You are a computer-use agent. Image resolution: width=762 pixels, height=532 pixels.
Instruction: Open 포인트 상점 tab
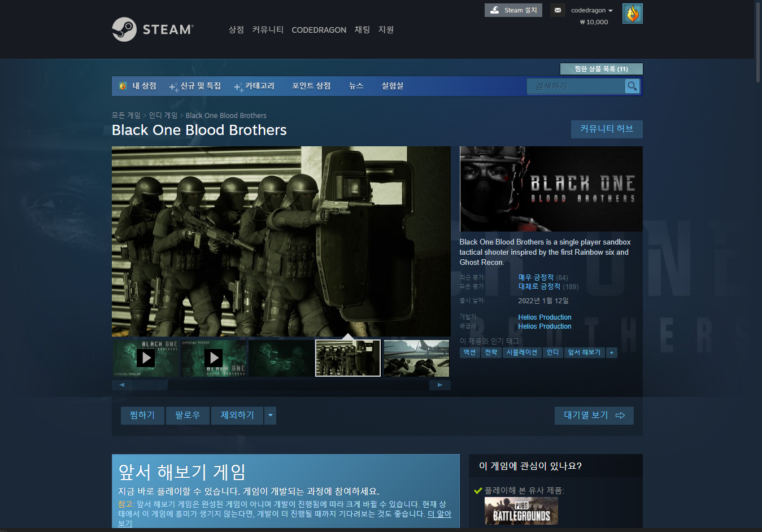pyautogui.click(x=311, y=86)
